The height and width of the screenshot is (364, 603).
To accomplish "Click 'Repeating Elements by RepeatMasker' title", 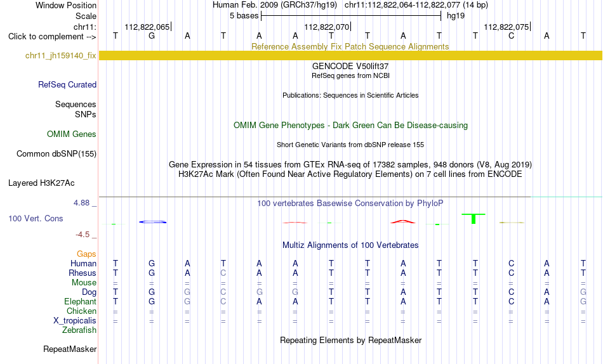I will (350, 340).
